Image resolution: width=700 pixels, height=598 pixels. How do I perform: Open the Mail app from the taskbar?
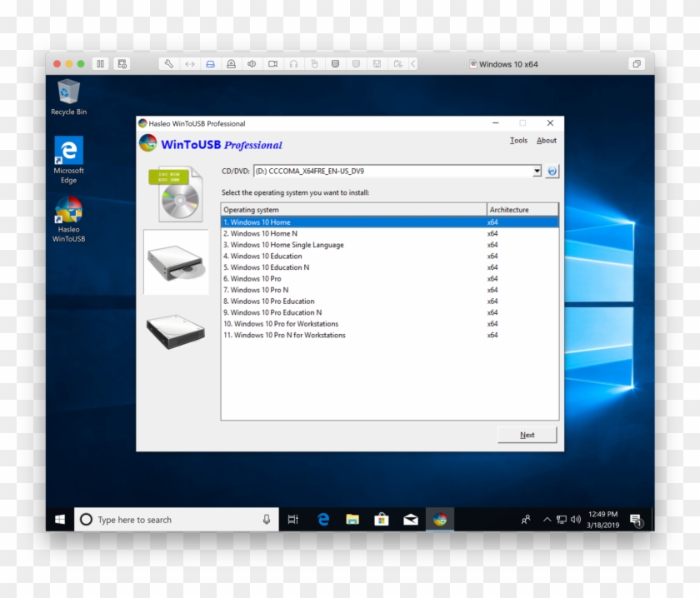click(x=410, y=519)
